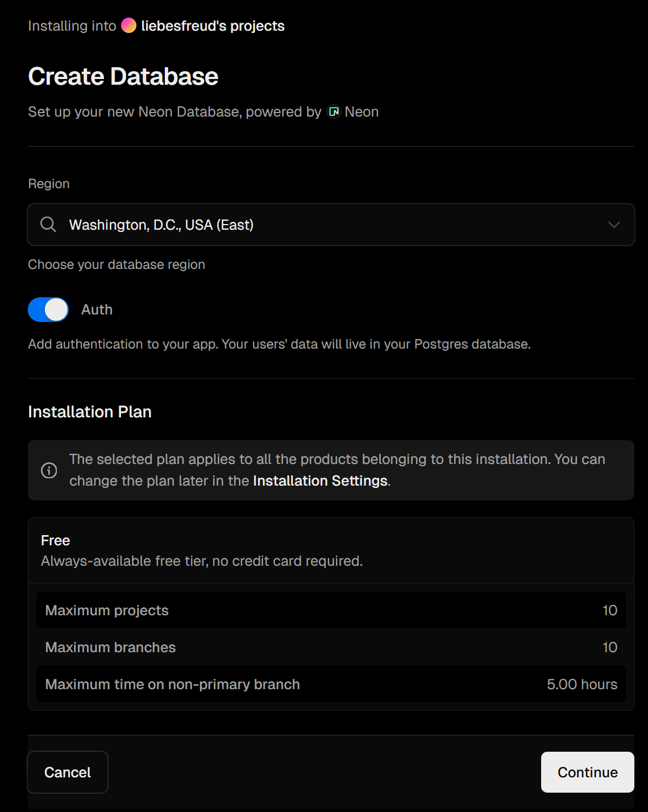Image resolution: width=648 pixels, height=812 pixels.
Task: Click the Auth label beside the switch
Action: (x=97, y=310)
